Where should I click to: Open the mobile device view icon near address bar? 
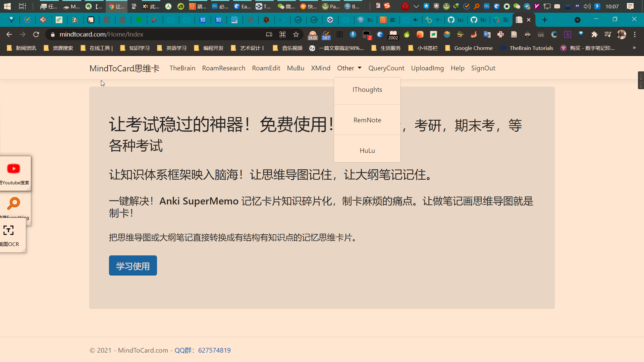269,34
